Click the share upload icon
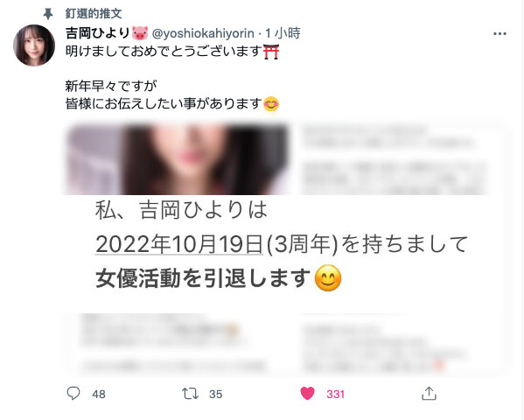Image resolution: width=524 pixels, height=420 pixels. click(430, 393)
